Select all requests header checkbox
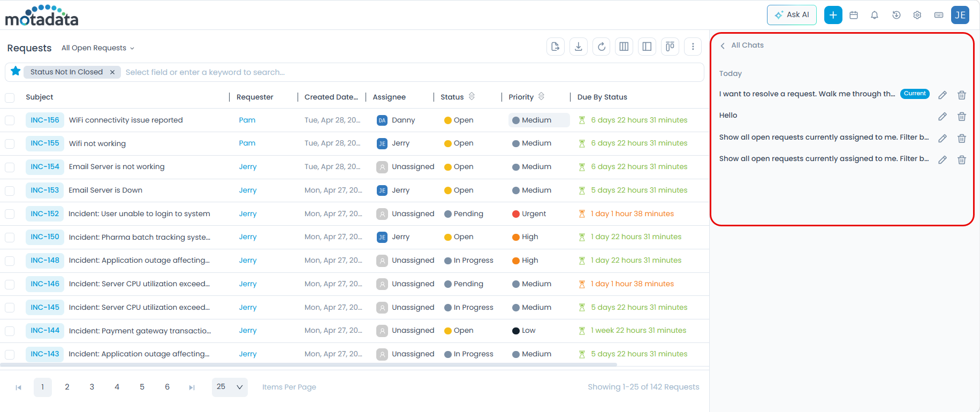 (10, 97)
